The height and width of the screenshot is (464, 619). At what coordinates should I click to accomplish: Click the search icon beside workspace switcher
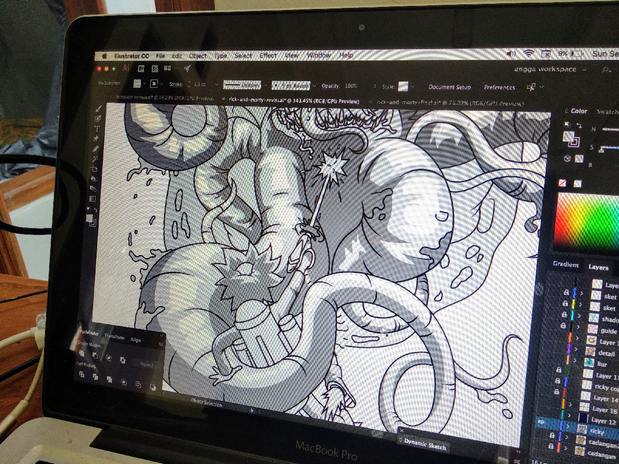[x=606, y=70]
